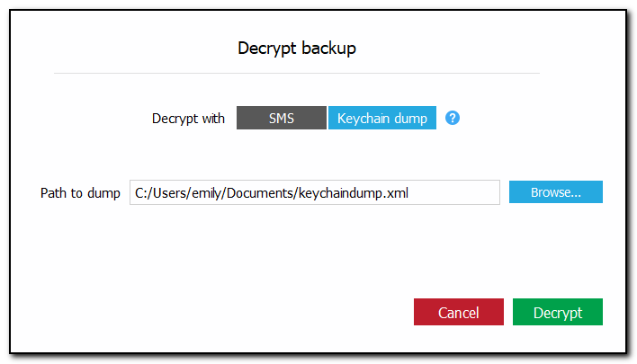Image resolution: width=637 pixels, height=364 pixels.
Task: Click the Decrypt backup dialog title
Action: tap(296, 49)
